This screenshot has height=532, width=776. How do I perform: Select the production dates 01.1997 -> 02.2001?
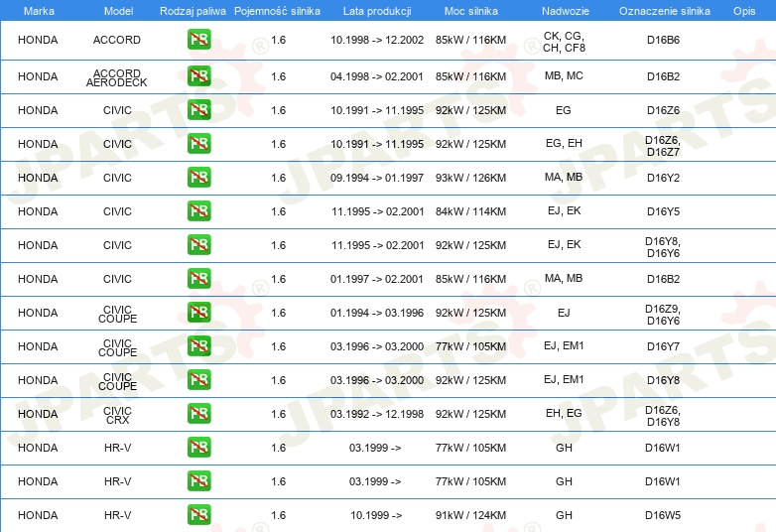[377, 279]
